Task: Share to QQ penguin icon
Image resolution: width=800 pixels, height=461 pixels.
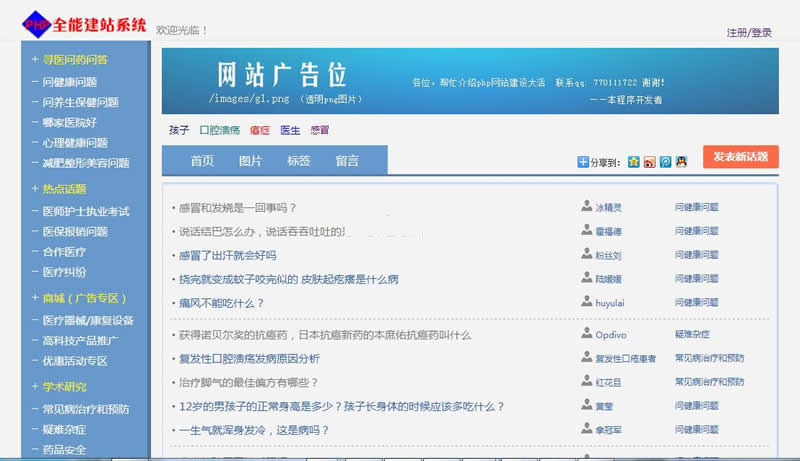Action: 681,162
